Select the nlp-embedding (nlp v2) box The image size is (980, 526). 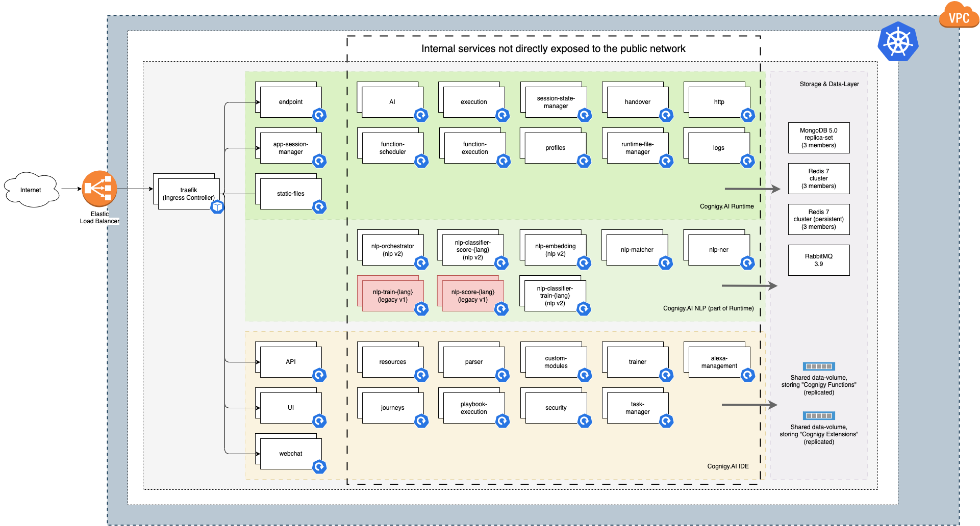pyautogui.click(x=556, y=250)
